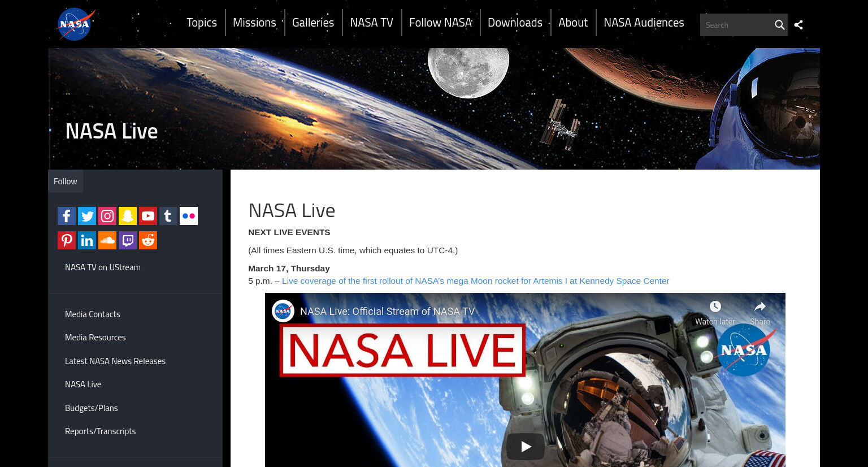Viewport: 868px width, 467px height.
Task: Open NASA's Instagram icon
Action: 107,216
